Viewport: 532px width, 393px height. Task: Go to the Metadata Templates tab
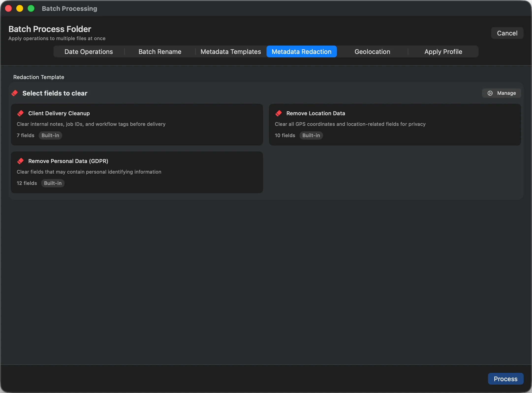(231, 52)
